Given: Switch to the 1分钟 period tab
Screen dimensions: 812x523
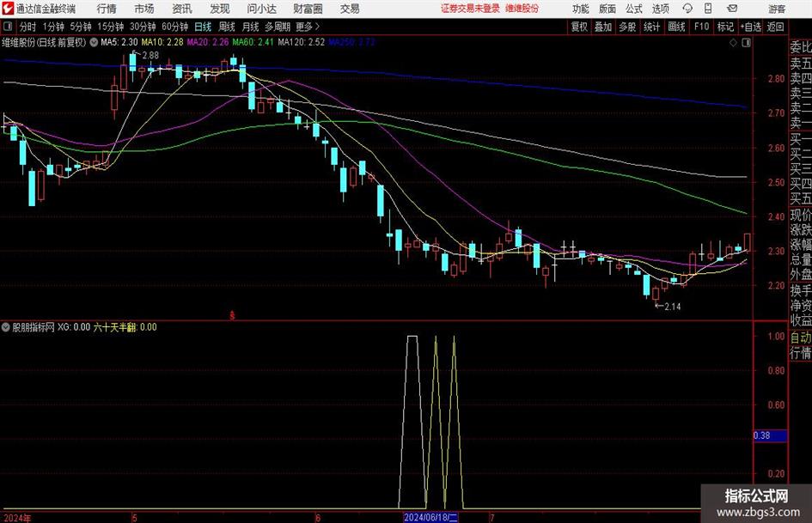Looking at the screenshot, I should 53,27.
